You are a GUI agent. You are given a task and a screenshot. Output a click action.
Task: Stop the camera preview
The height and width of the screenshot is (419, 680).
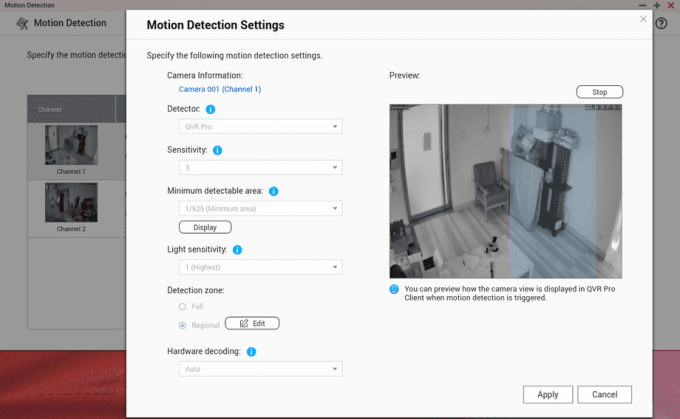click(x=599, y=92)
